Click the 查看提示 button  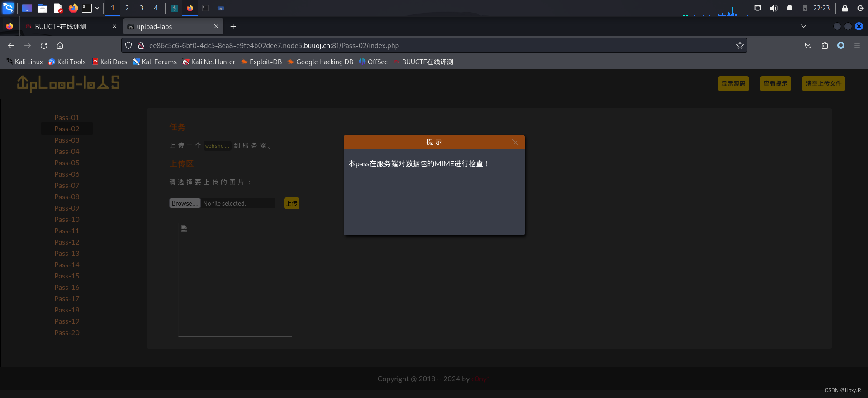pyautogui.click(x=775, y=83)
